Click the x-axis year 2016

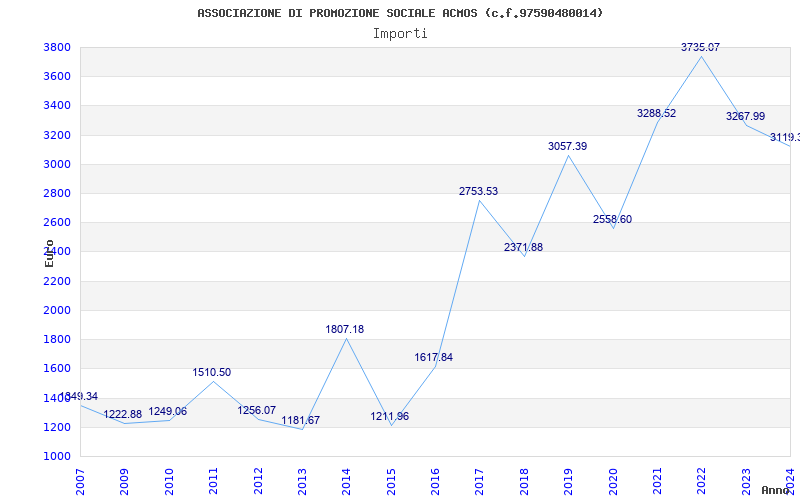coord(435,482)
